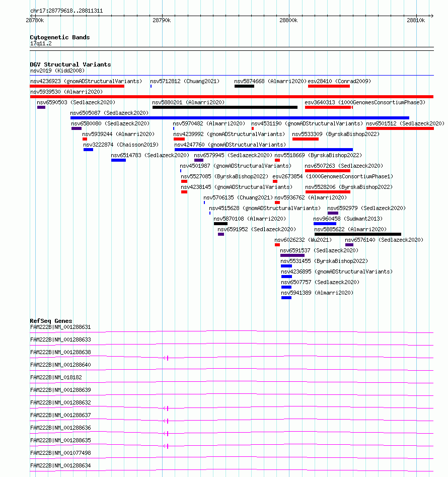Screen dimensions: 448x477
Task: Open nsv5531455 (ByrskaBishop2022) label
Action: [324, 261]
